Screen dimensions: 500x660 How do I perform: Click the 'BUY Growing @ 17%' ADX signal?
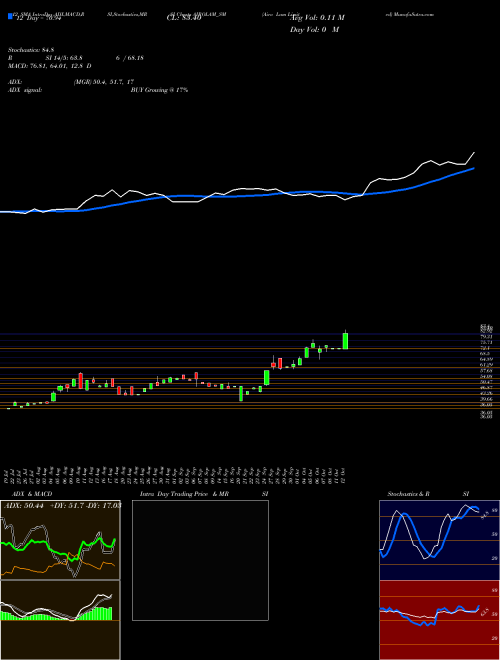(x=160, y=90)
